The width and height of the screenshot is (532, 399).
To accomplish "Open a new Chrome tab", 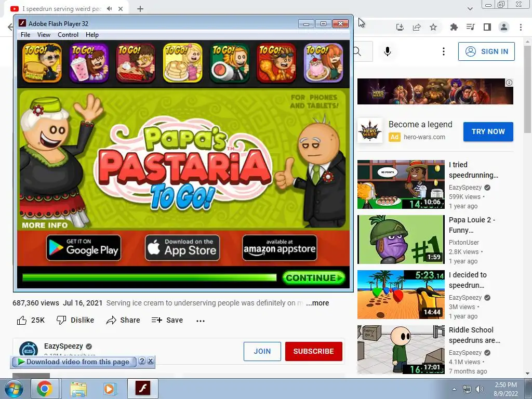I will coord(140,9).
